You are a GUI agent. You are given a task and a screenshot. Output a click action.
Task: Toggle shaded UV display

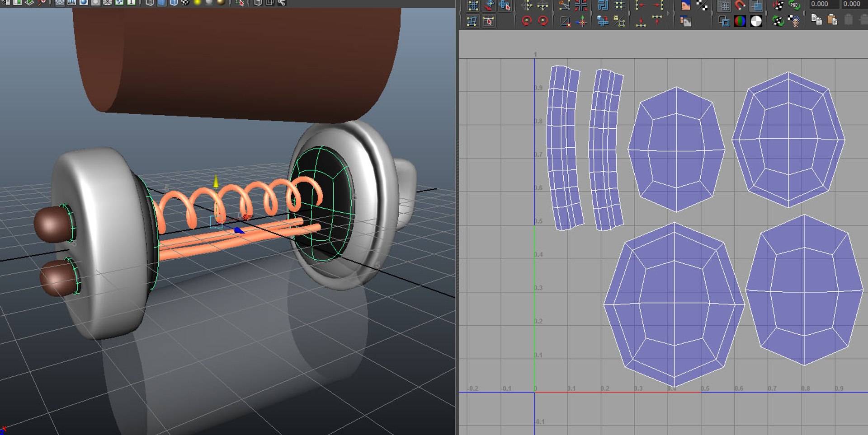point(756,5)
